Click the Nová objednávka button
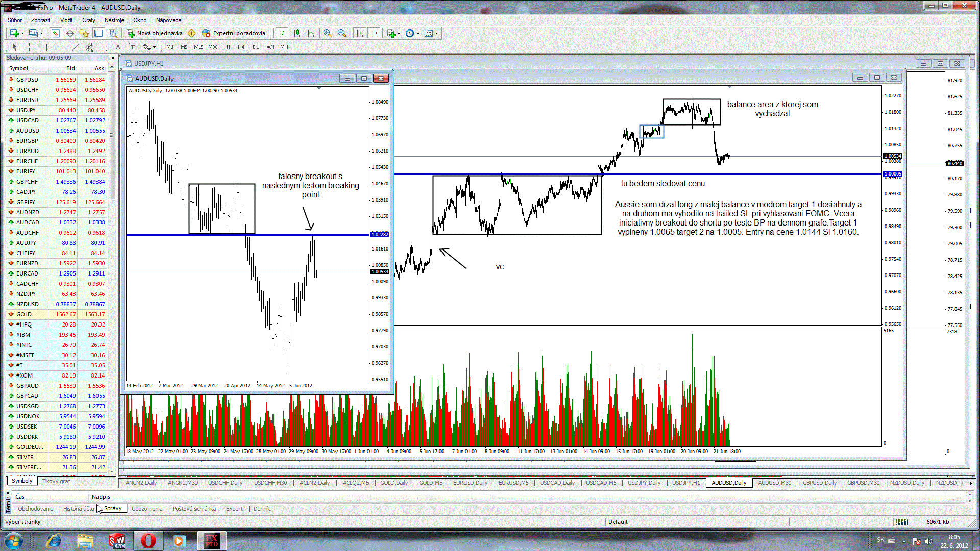 [155, 33]
